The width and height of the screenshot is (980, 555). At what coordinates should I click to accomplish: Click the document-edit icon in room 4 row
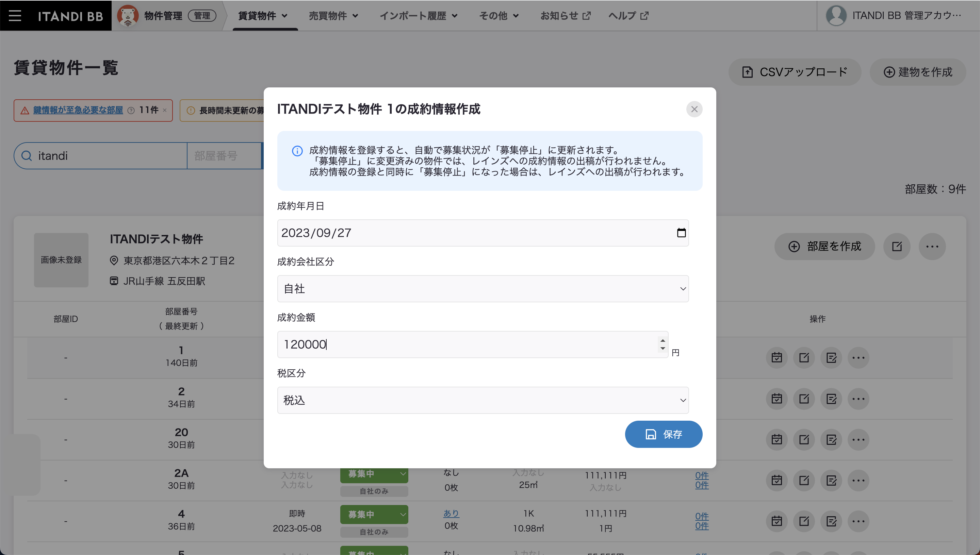pos(831,521)
